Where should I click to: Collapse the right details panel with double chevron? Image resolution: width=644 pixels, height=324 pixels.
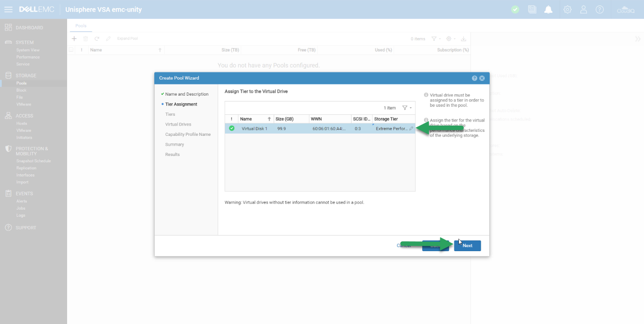638,39
